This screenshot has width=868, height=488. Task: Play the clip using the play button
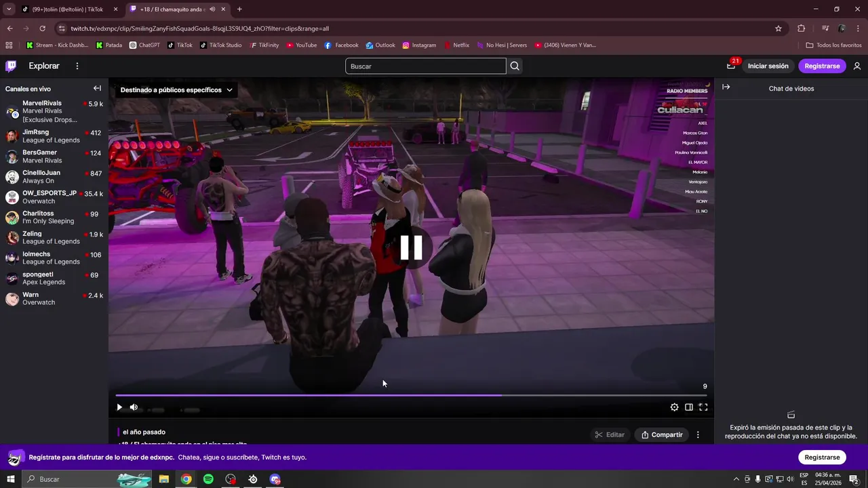pos(119,407)
